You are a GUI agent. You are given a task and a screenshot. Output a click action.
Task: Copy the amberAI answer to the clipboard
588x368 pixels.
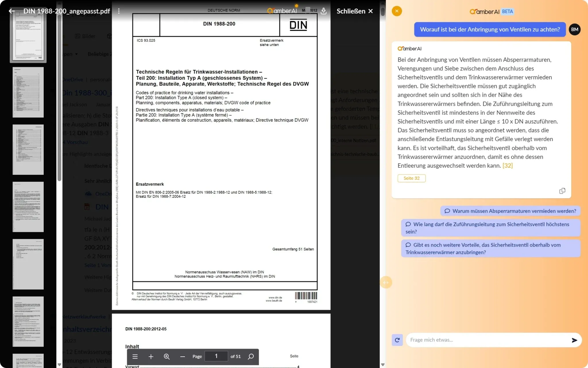click(562, 191)
